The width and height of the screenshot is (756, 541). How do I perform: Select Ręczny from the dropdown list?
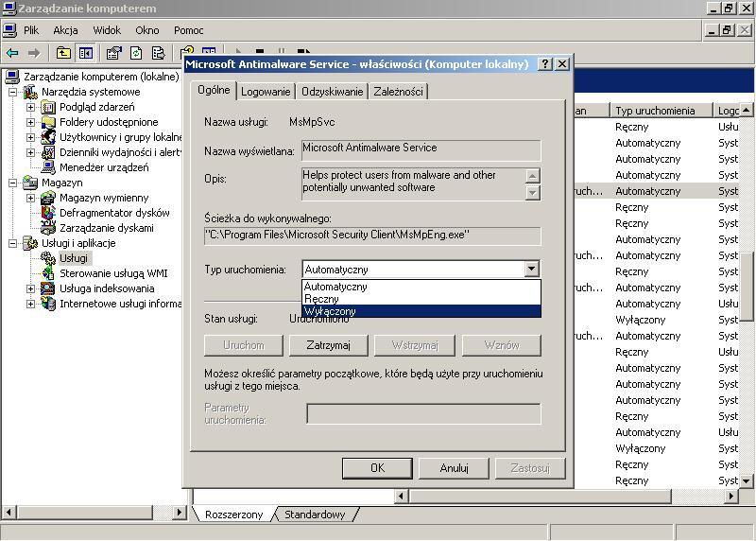421,299
